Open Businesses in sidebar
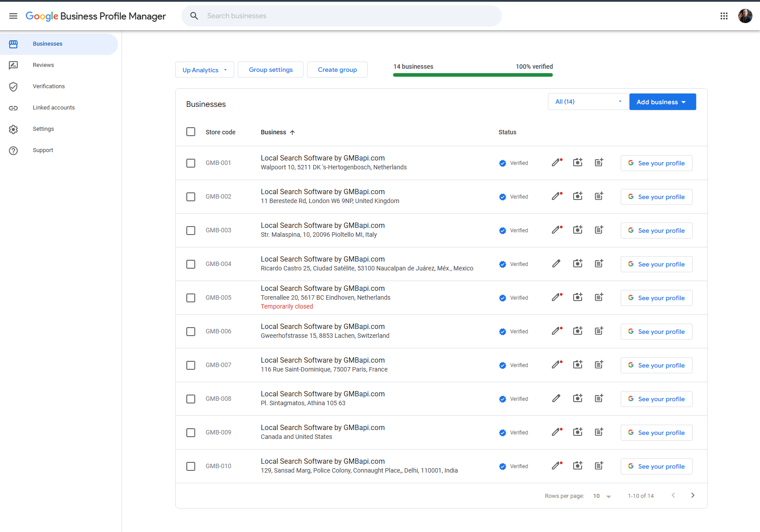760x532 pixels. (x=59, y=44)
